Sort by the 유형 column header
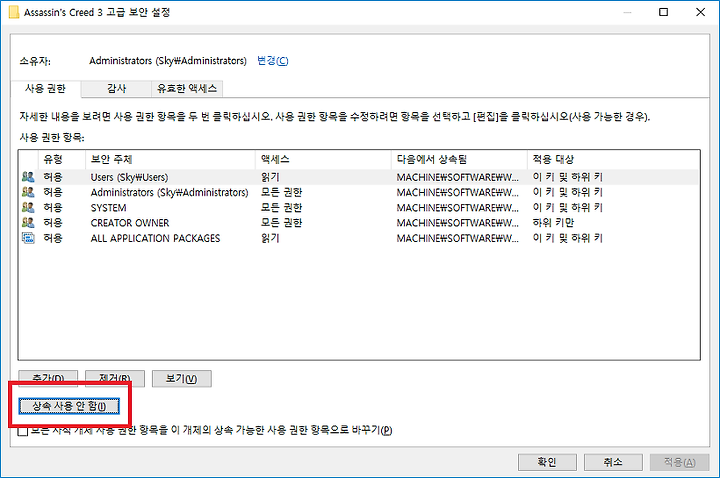The height and width of the screenshot is (478, 720). (62, 159)
